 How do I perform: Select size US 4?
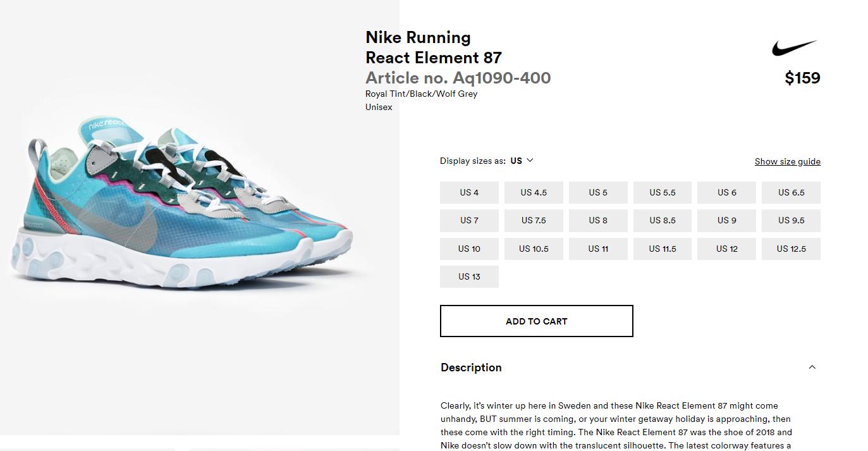pyautogui.click(x=469, y=192)
